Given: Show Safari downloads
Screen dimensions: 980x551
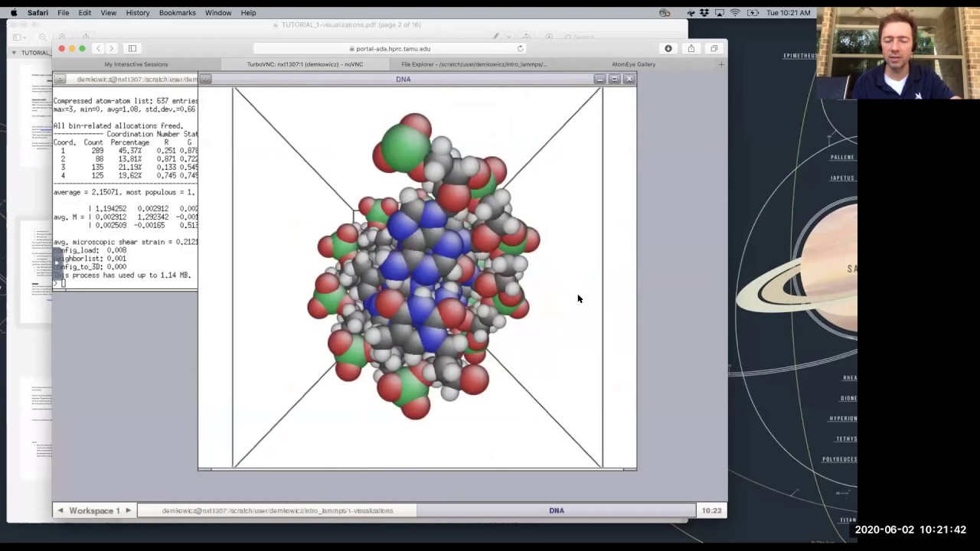Looking at the screenshot, I should click(x=668, y=48).
